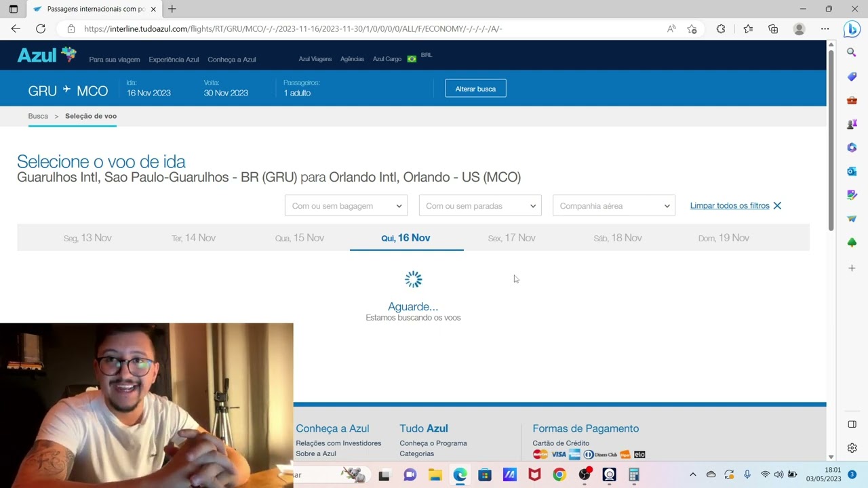Click the page vertical scrollbar thumb

point(831,139)
